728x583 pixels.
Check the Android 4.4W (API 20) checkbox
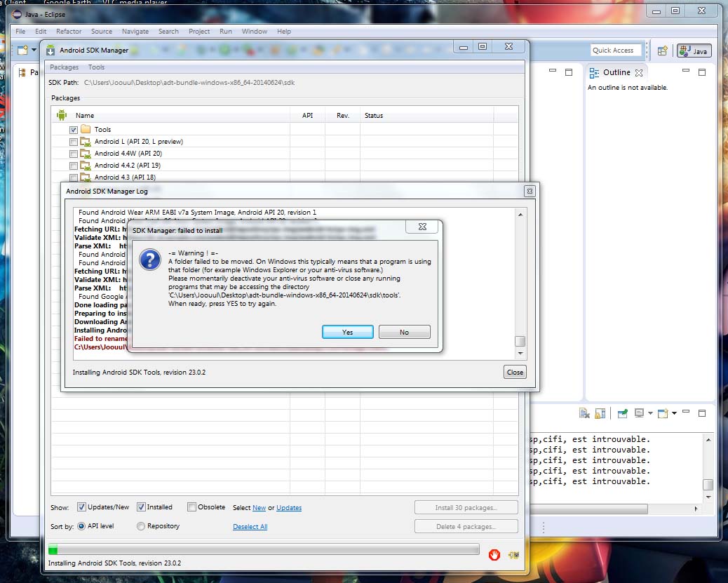pos(74,154)
